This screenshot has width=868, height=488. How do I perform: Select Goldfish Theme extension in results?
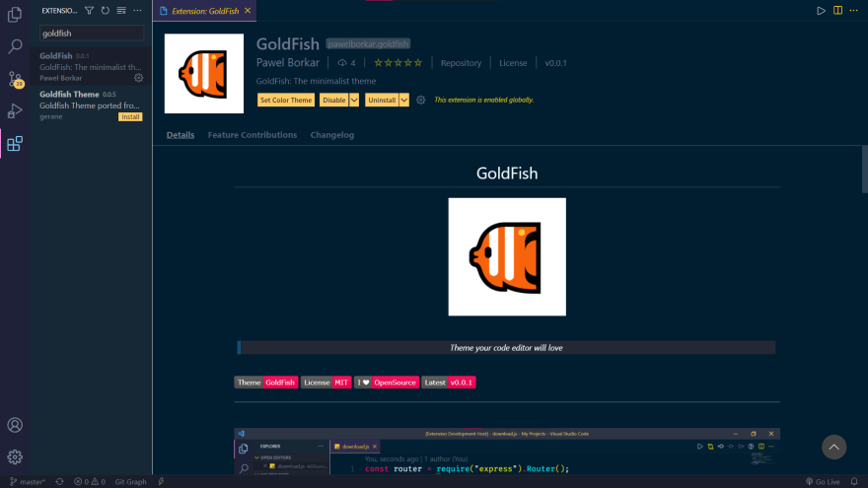tap(92, 105)
